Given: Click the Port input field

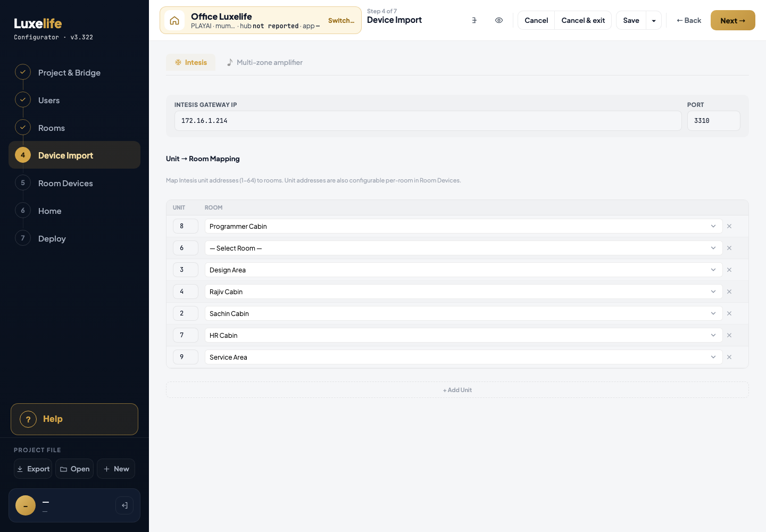Looking at the screenshot, I should click(x=714, y=121).
